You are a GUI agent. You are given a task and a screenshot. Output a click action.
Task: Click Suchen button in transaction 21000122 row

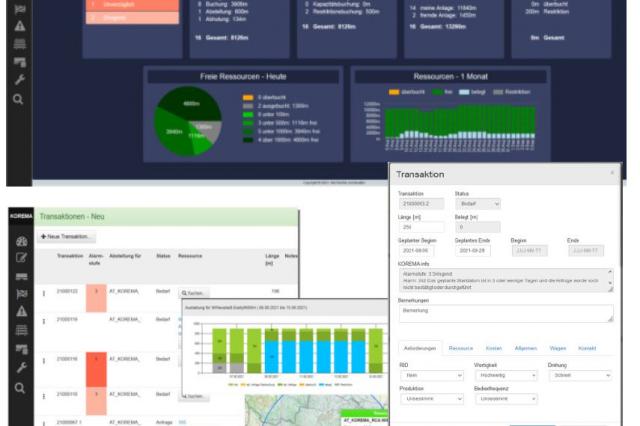(x=192, y=293)
